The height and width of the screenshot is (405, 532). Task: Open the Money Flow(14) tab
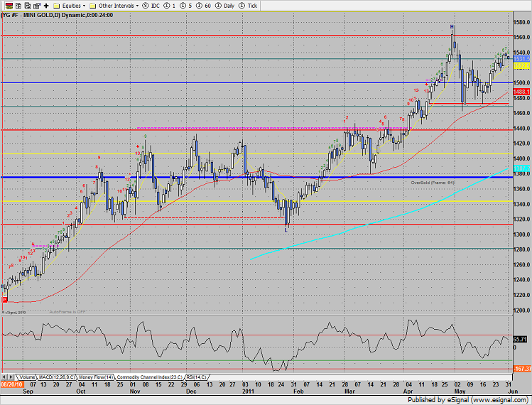96,377
